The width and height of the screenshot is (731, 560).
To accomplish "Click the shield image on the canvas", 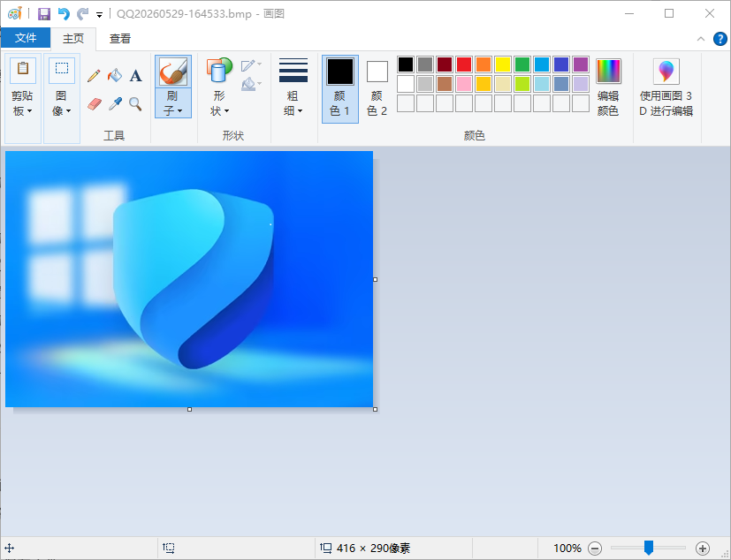I will 193,278.
